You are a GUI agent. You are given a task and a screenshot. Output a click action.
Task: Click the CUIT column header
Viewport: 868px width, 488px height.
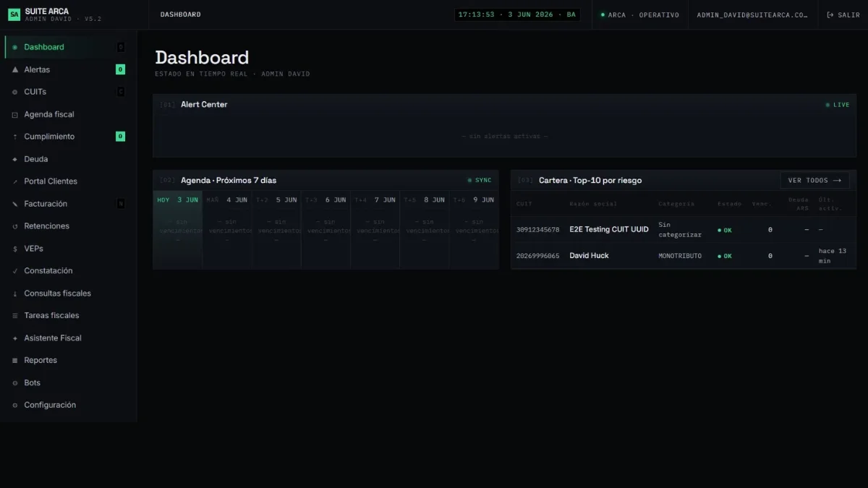click(524, 204)
